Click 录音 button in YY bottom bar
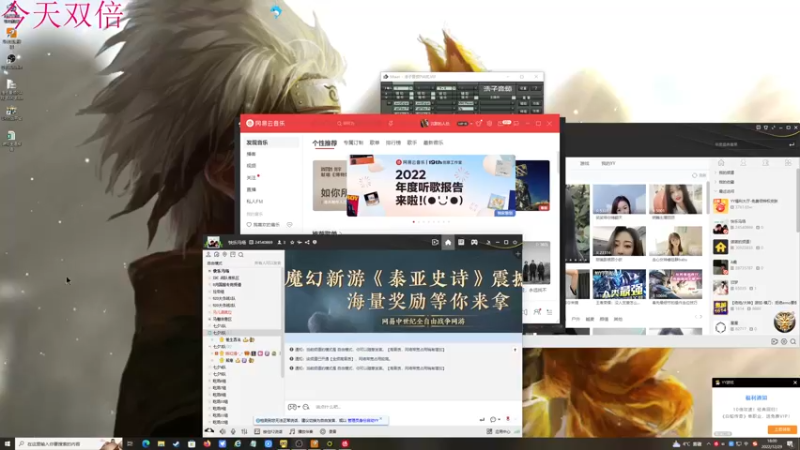 click(328, 431)
